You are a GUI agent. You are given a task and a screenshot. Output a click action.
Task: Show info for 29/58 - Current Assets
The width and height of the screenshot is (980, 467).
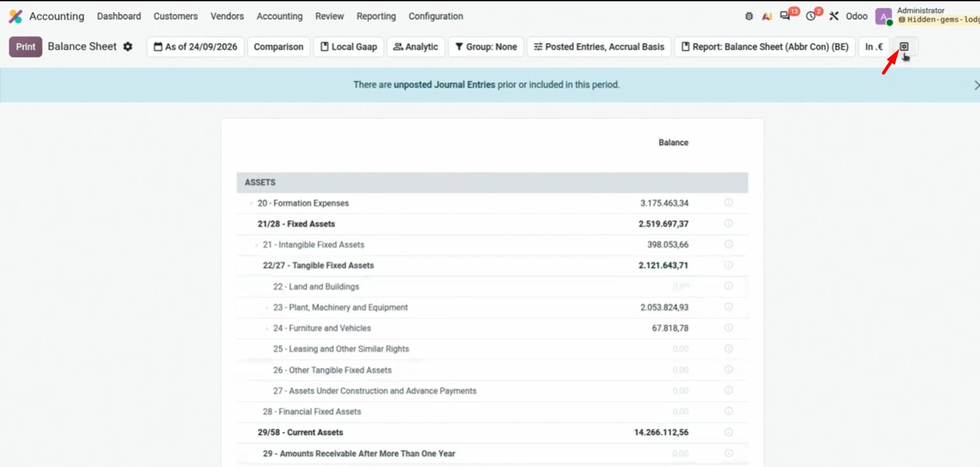tap(728, 432)
